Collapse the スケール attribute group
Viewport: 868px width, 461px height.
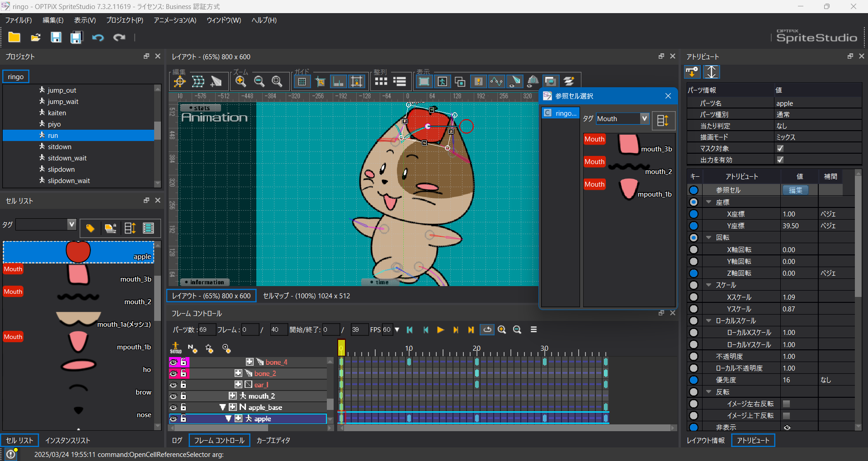709,285
